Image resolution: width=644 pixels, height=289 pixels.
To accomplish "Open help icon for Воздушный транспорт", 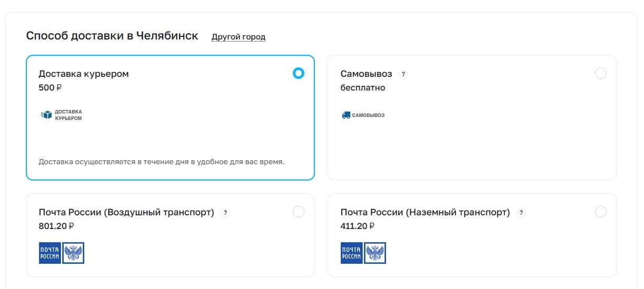I will [225, 213].
